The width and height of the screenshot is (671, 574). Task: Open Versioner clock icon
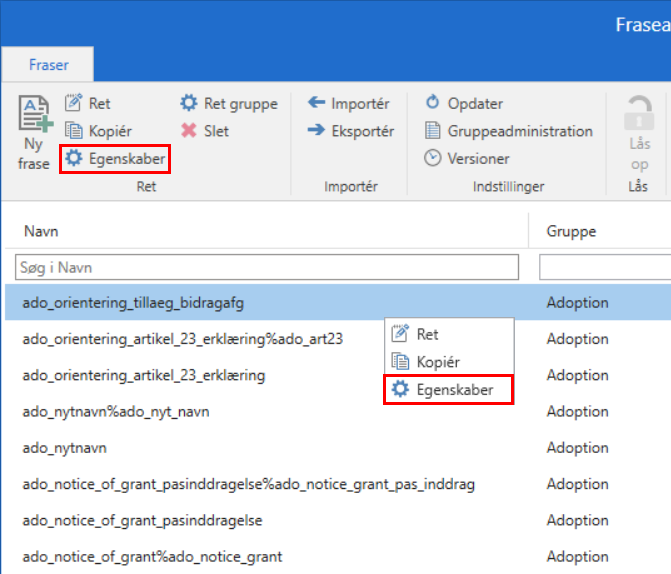(x=433, y=158)
